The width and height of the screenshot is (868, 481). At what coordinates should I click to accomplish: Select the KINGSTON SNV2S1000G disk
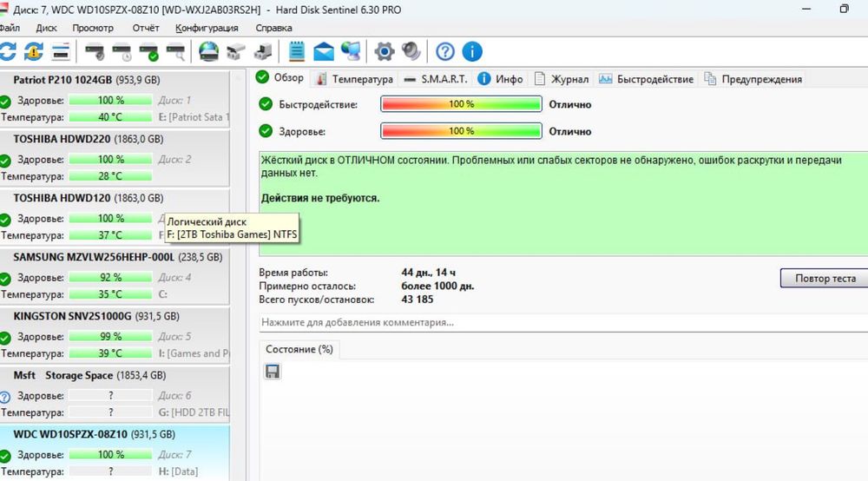point(115,335)
